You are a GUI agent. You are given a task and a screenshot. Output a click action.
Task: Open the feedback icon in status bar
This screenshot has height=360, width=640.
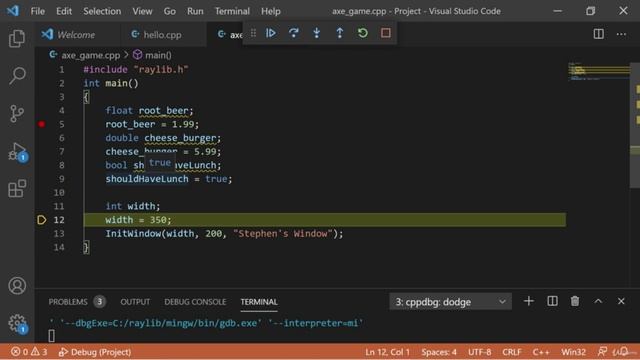coord(602,351)
